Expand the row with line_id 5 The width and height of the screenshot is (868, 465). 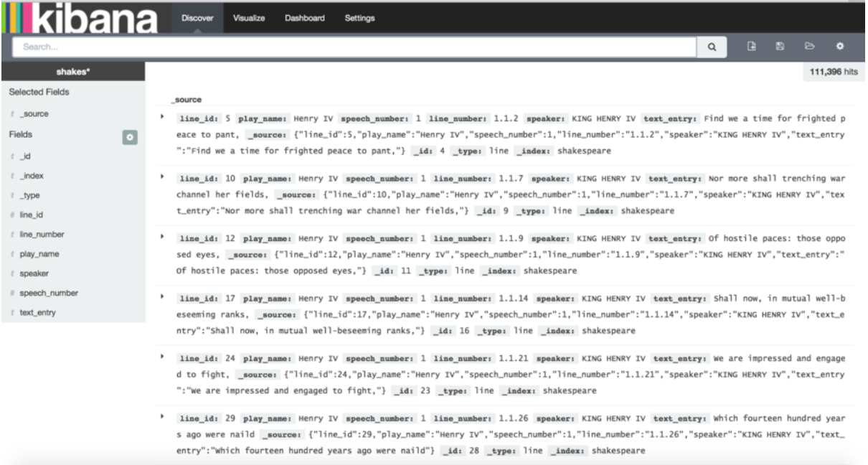pos(161,116)
